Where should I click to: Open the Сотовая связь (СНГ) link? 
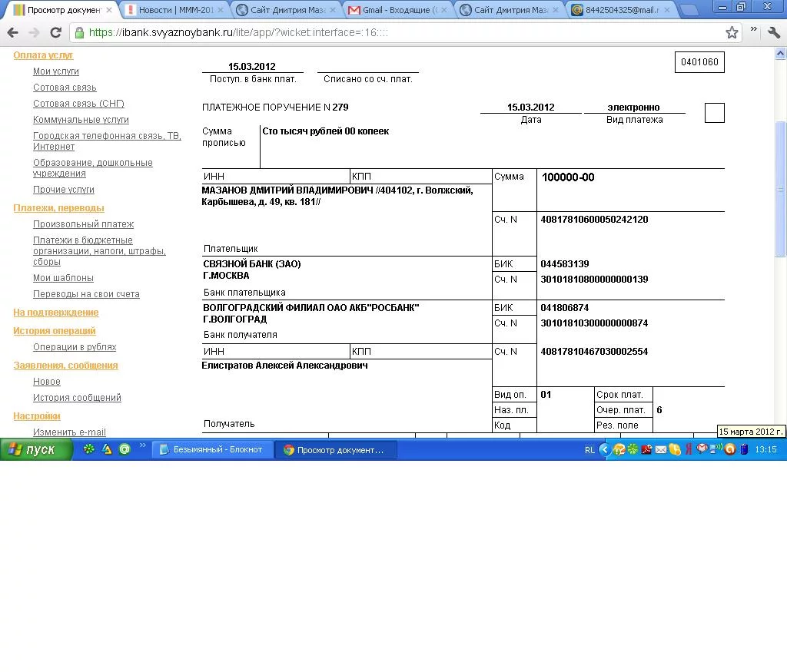click(x=79, y=104)
